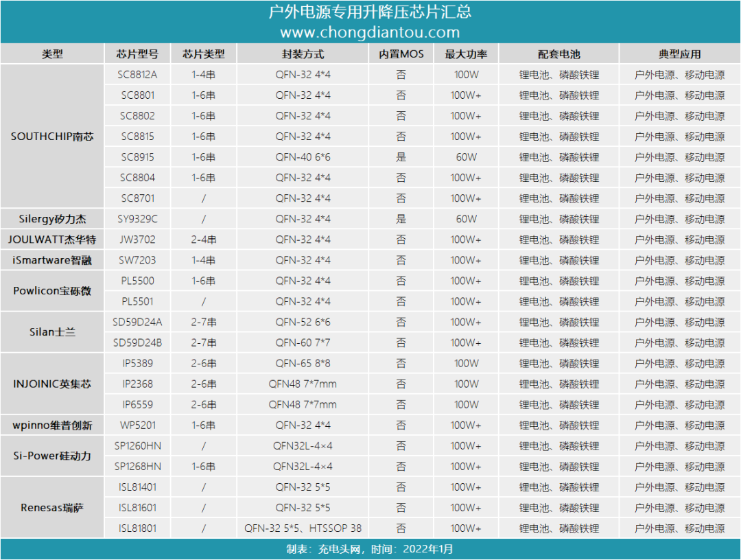Viewport: 741px width, 560px height.
Task: Select 是 in SY9329C row
Action: (401, 219)
